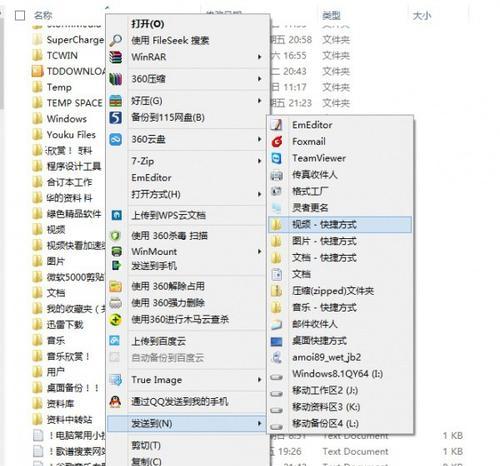Click the 压缩(zipped)文件夹 icon
500x466 pixels.
(276, 291)
